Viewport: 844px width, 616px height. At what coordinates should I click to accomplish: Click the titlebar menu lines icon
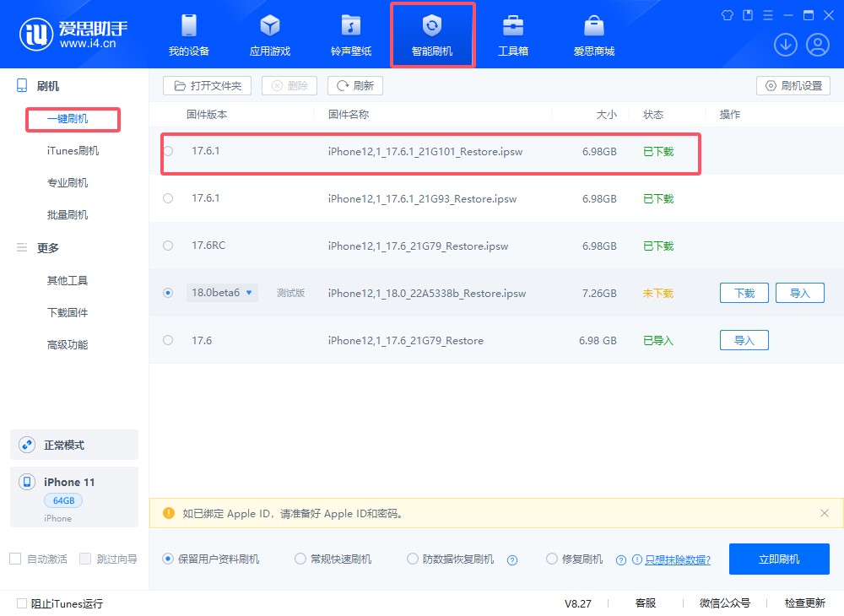pyautogui.click(x=768, y=15)
